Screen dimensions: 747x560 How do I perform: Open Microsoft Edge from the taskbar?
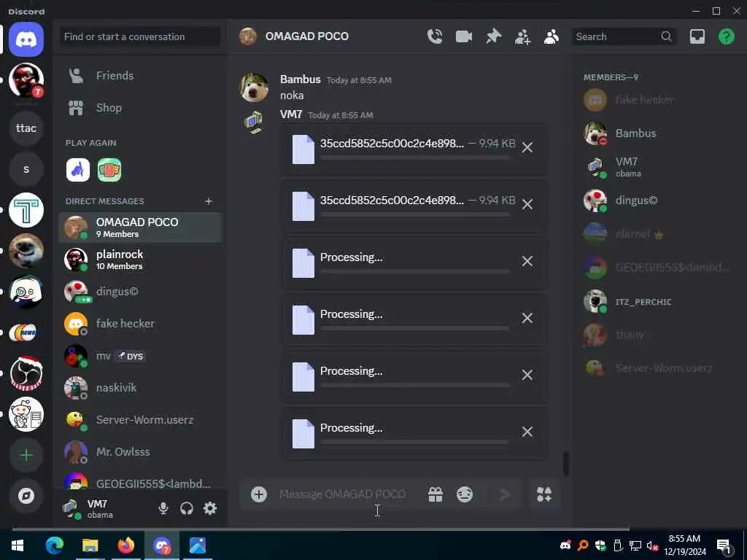(x=54, y=545)
